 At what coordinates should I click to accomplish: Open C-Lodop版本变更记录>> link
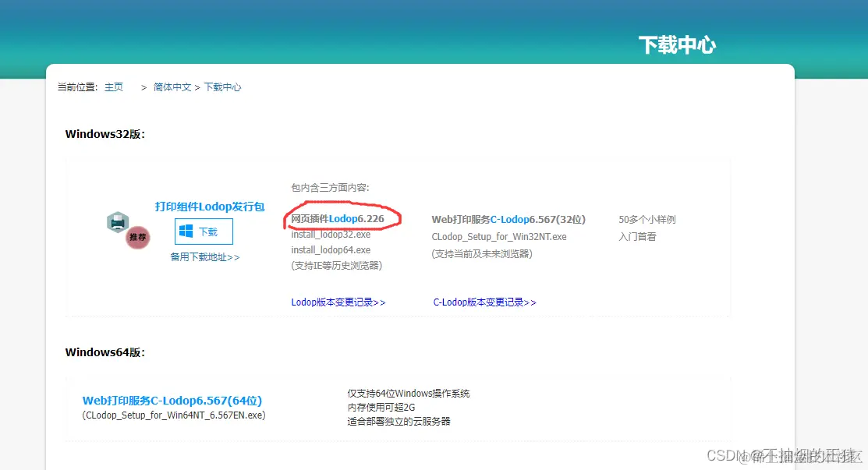(484, 302)
